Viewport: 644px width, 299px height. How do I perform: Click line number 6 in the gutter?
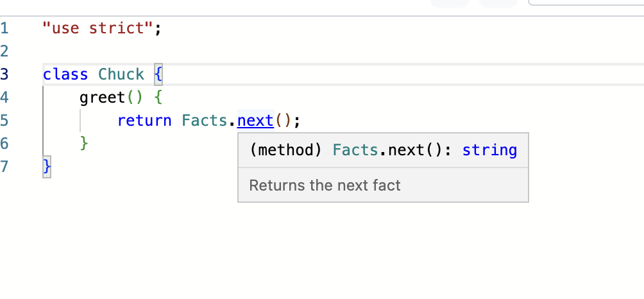tap(5, 144)
